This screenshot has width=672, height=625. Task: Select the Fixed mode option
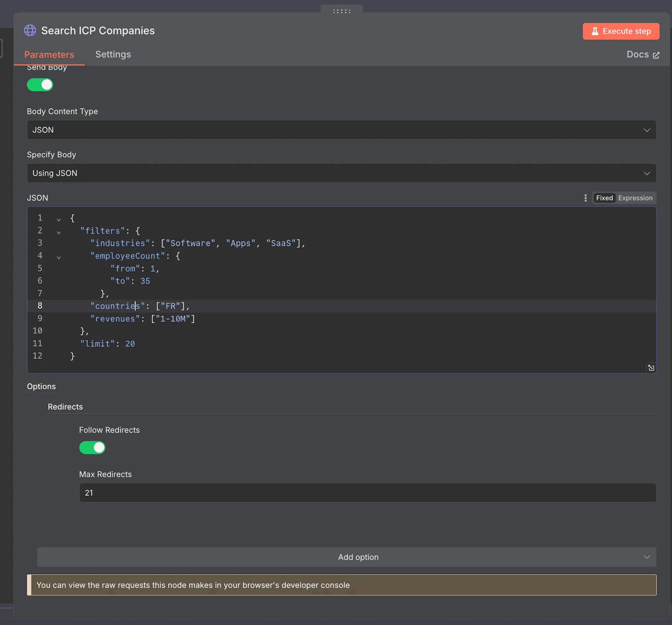(604, 198)
